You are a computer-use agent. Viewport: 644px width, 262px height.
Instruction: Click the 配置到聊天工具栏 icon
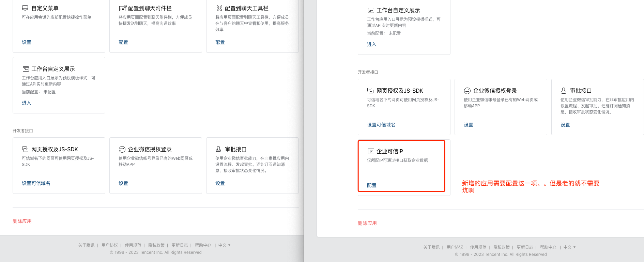pos(219,8)
